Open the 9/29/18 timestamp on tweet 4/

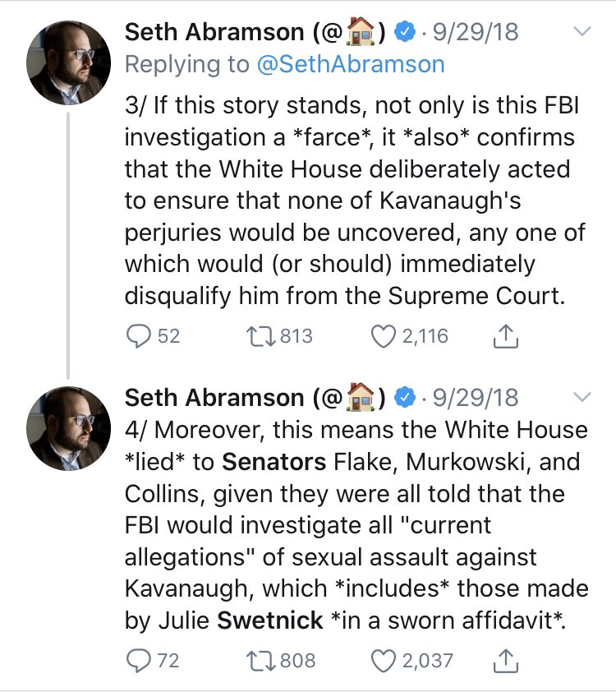pos(476,397)
